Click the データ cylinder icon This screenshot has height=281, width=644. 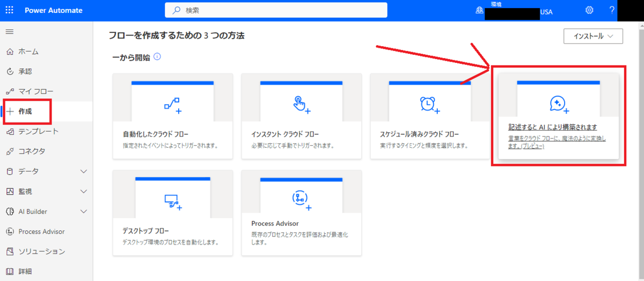[10, 171]
